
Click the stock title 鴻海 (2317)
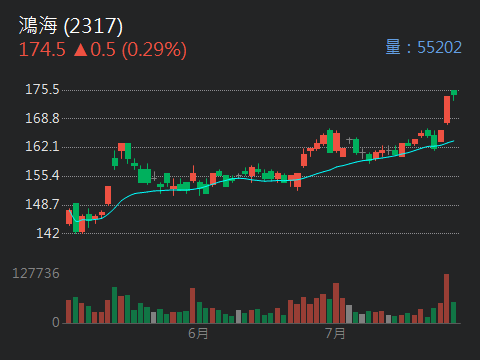pos(71,26)
